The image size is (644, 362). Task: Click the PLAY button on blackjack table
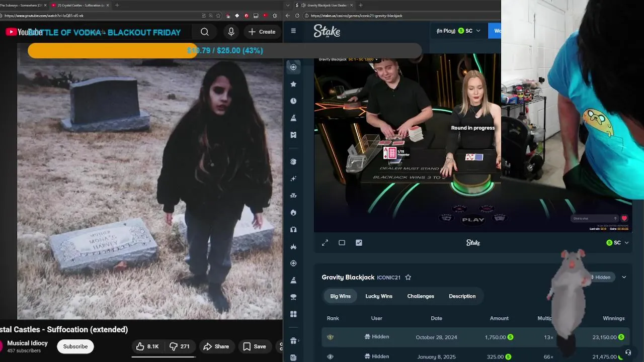pyautogui.click(x=473, y=220)
